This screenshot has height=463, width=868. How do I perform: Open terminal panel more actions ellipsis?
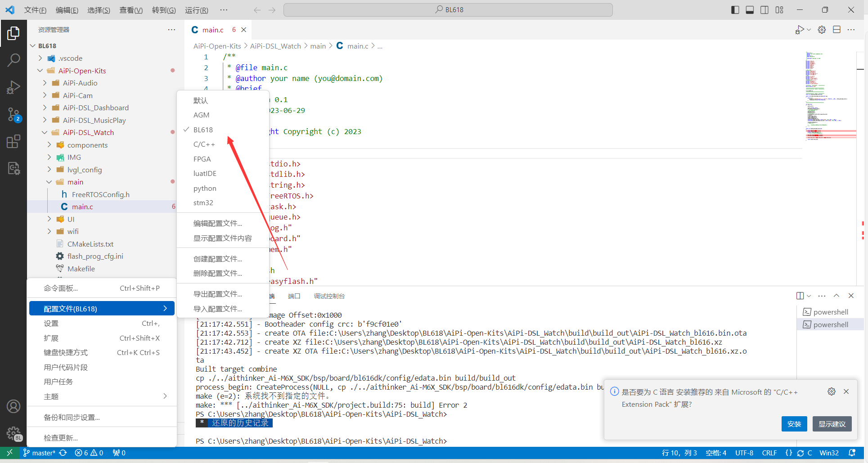[822, 296]
